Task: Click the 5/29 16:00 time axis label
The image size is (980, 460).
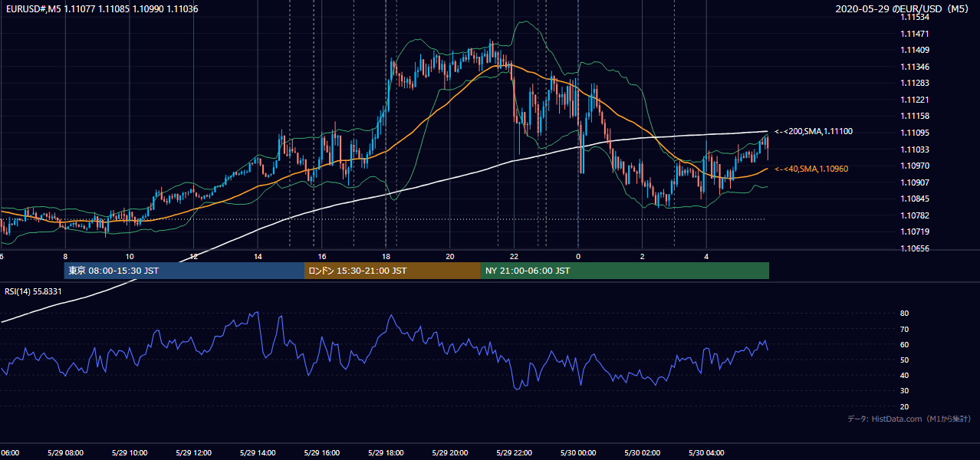Action: point(321,453)
